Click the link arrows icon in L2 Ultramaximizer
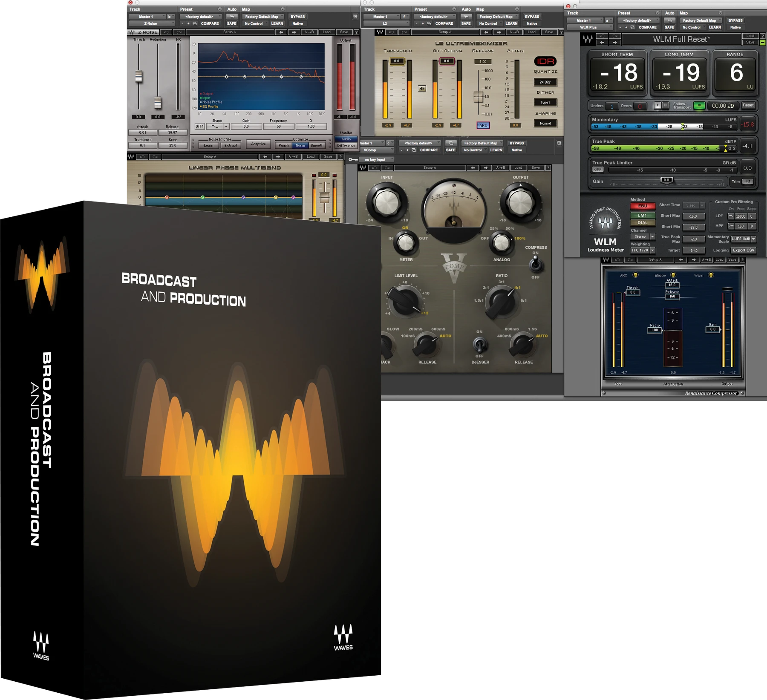Screen dimensions: 767x700 point(422,89)
